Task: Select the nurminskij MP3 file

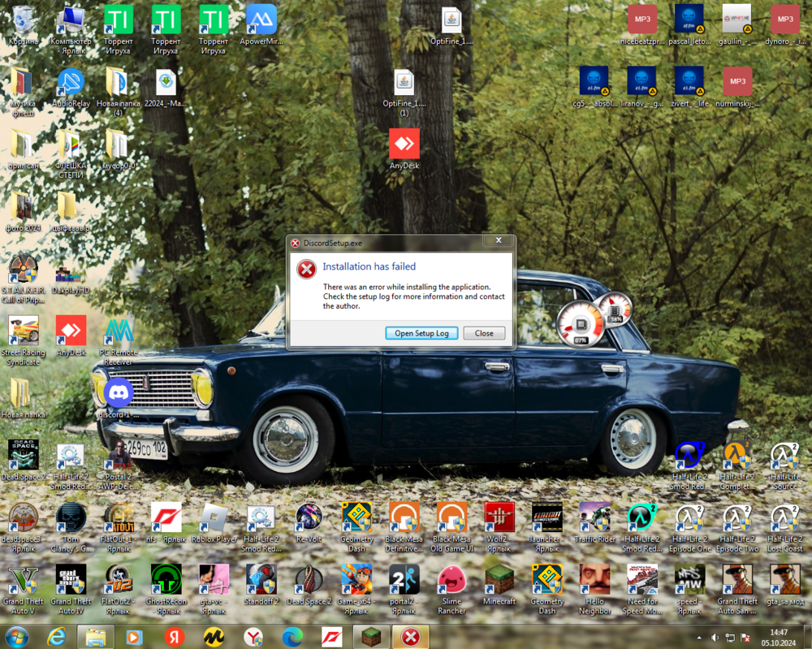Action: (x=737, y=87)
